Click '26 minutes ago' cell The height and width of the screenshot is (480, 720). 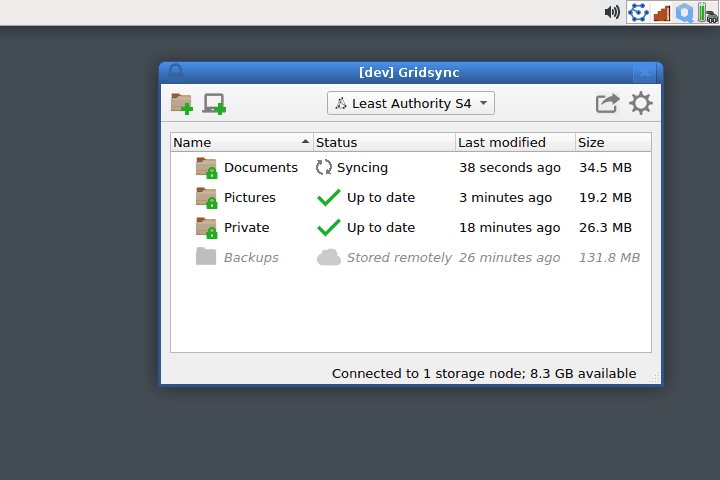[x=510, y=258]
